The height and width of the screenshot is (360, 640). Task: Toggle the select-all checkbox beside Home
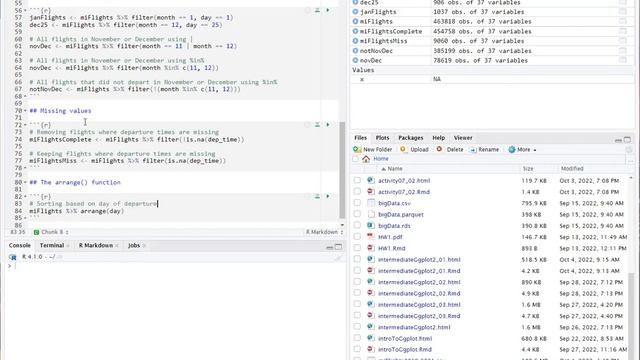coord(356,159)
